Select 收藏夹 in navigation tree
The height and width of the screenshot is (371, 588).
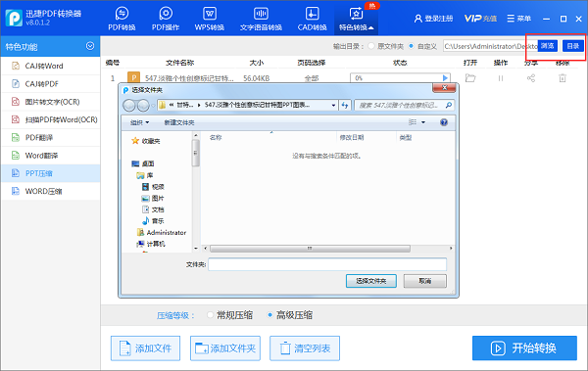[146, 141]
